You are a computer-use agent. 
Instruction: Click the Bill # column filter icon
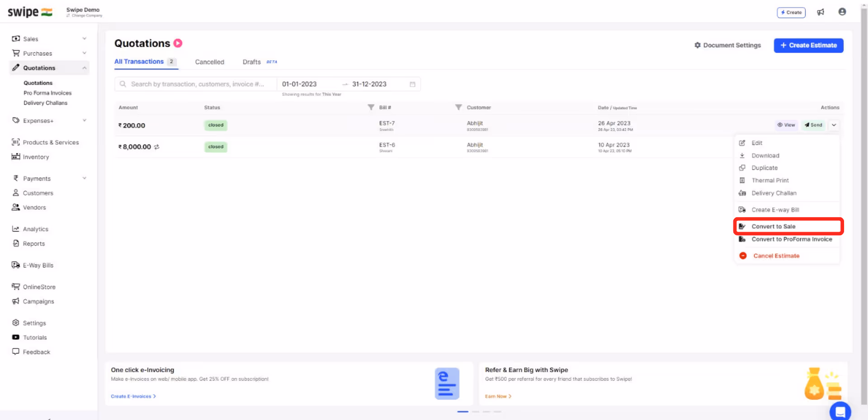pos(458,107)
